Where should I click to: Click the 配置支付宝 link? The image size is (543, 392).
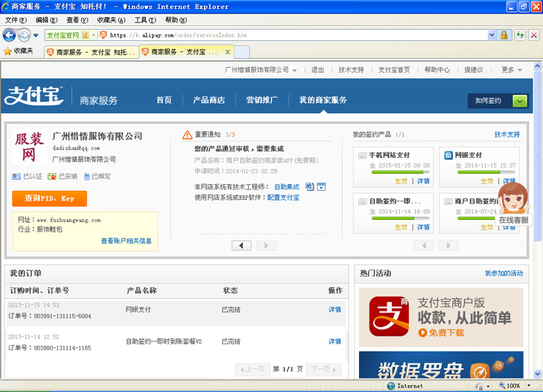[x=283, y=197]
